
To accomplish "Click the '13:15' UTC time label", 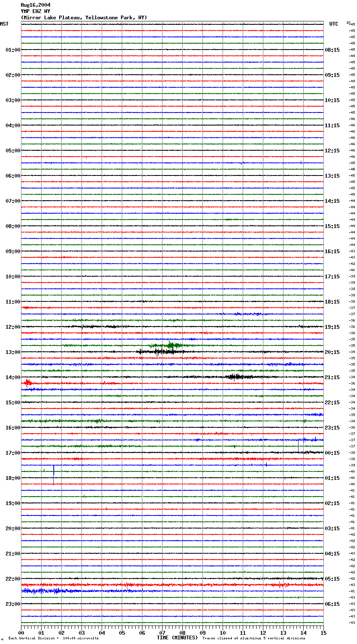I will [332, 176].
